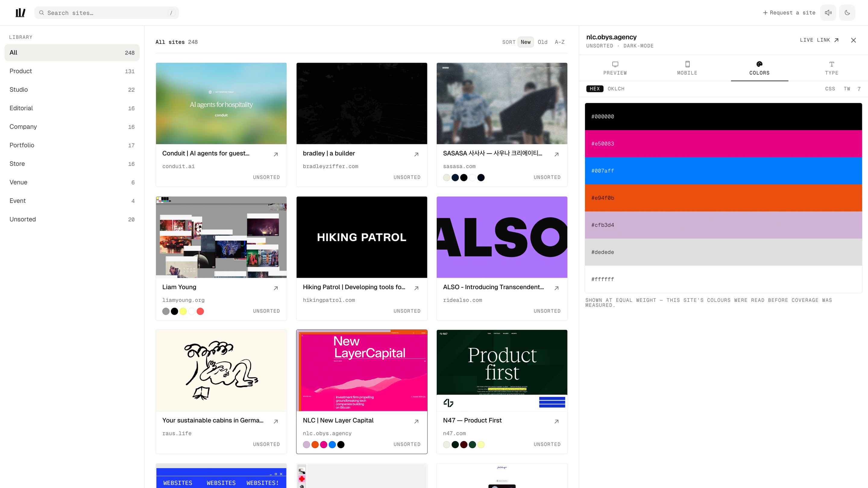Open external arrow on ALSO card

(x=556, y=288)
